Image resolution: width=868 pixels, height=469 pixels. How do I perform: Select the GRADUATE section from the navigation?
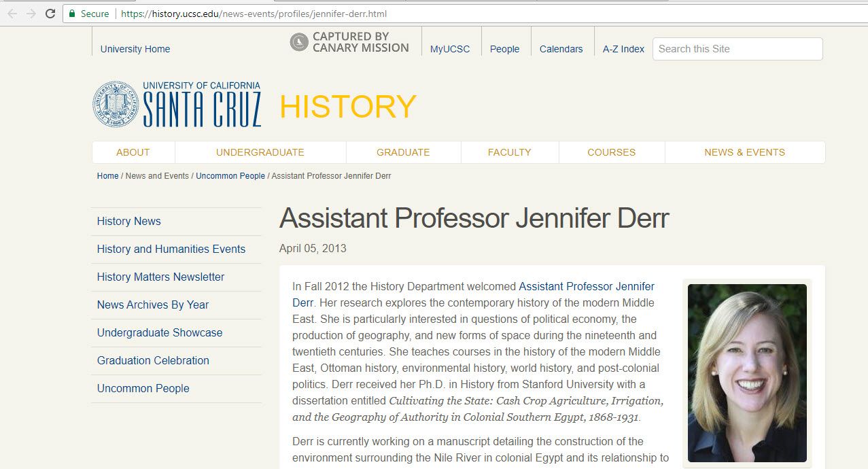click(x=403, y=152)
